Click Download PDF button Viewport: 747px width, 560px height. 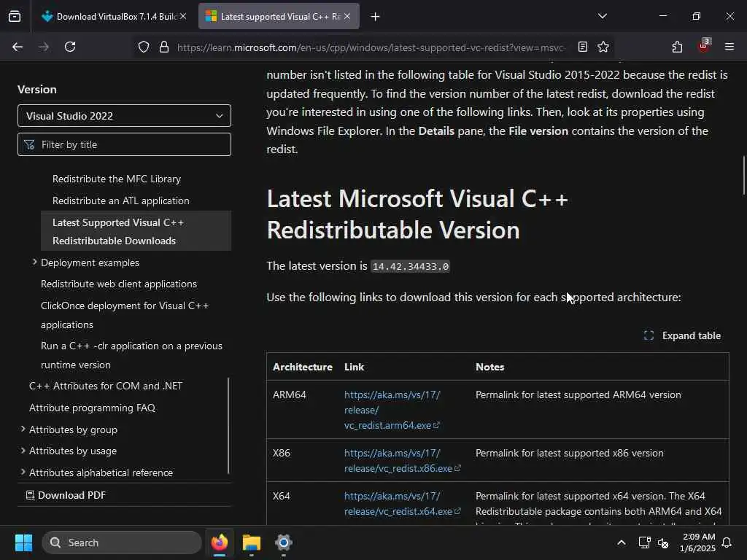(66, 495)
